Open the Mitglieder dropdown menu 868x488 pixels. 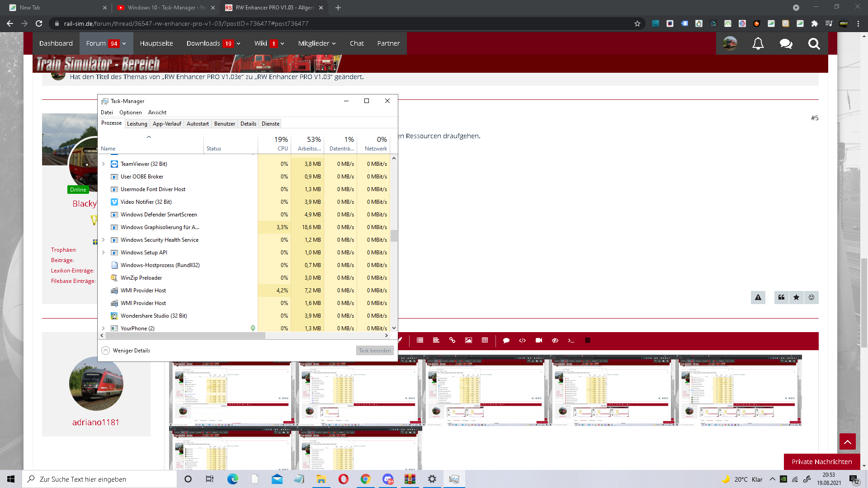tap(316, 43)
